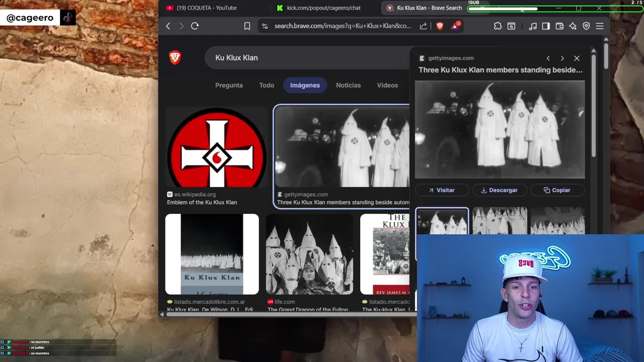Close the image preview panel
Image resolution: width=644 pixels, height=362 pixels.
tap(577, 58)
